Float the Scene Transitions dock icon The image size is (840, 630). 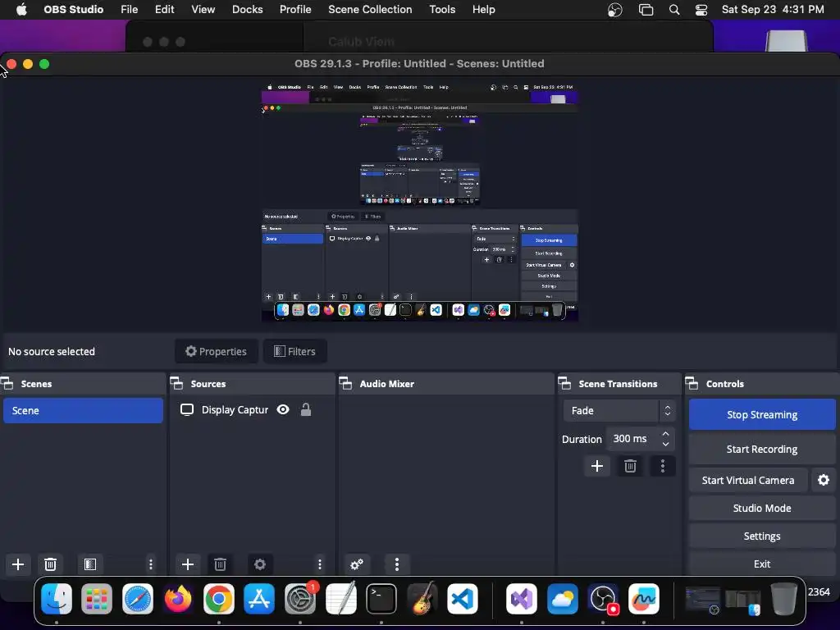[564, 384]
